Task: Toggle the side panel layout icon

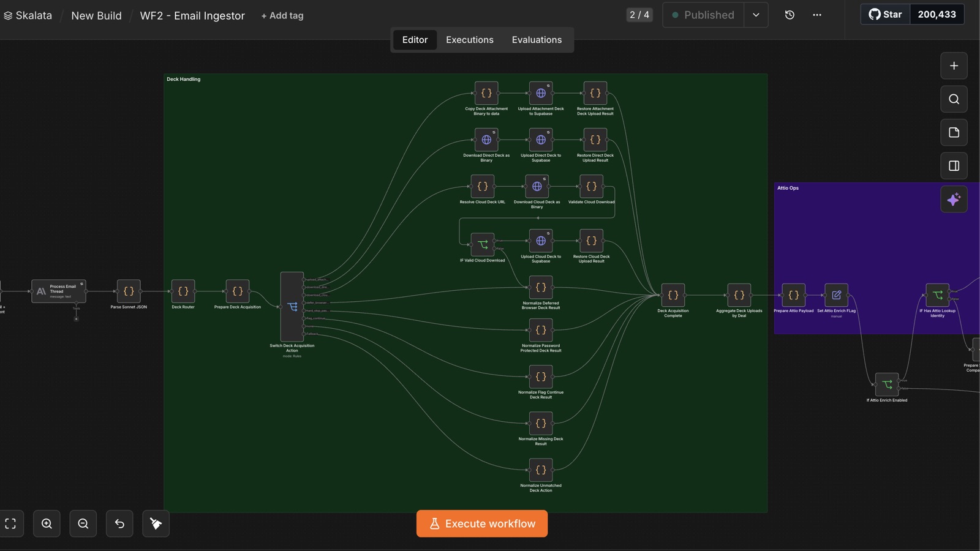Action: coord(954,166)
